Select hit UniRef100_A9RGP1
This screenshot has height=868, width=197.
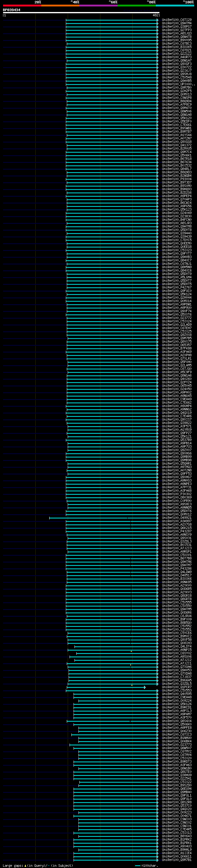point(177,552)
